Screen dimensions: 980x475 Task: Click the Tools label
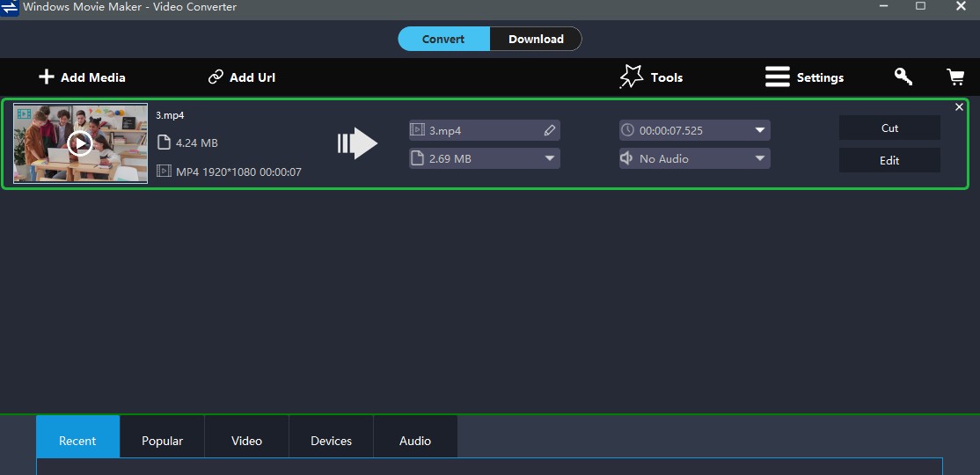pos(667,77)
